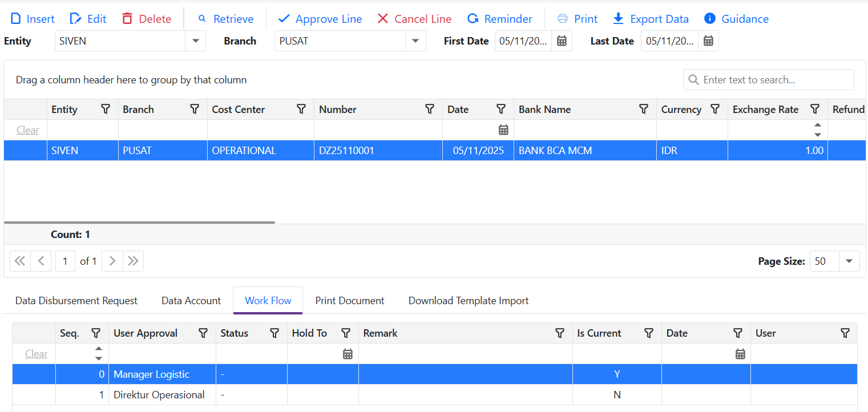This screenshot has height=412, width=868.
Task: Select the Work Flow tab
Action: pyautogui.click(x=268, y=301)
